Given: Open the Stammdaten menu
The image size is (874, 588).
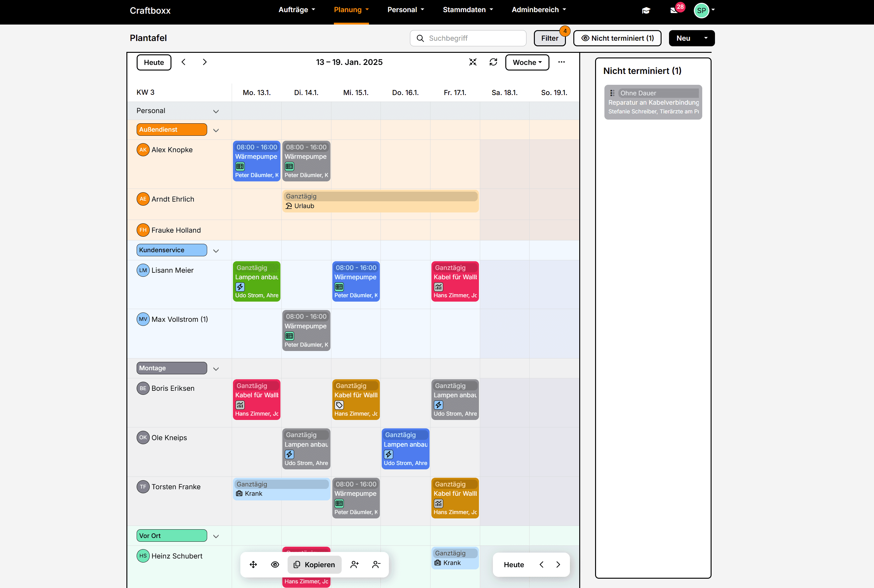Looking at the screenshot, I should click(467, 10).
